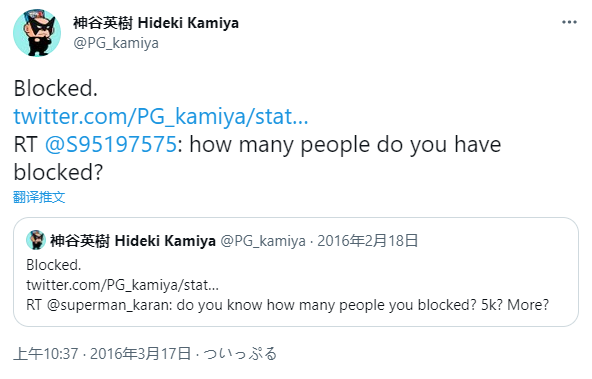Click the 翻译推文 translate tweet link
This screenshot has width=592, height=379.
(x=39, y=197)
